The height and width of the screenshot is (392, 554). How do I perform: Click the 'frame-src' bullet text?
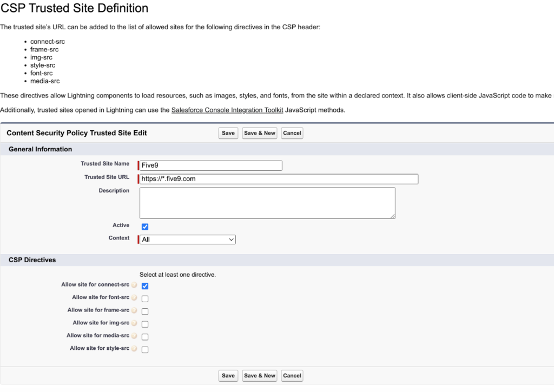tap(44, 49)
